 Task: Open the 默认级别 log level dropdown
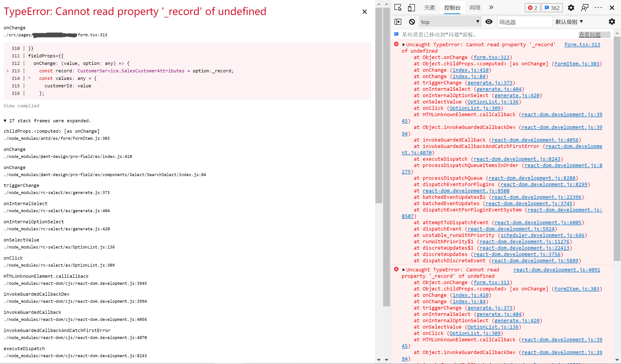(x=569, y=22)
